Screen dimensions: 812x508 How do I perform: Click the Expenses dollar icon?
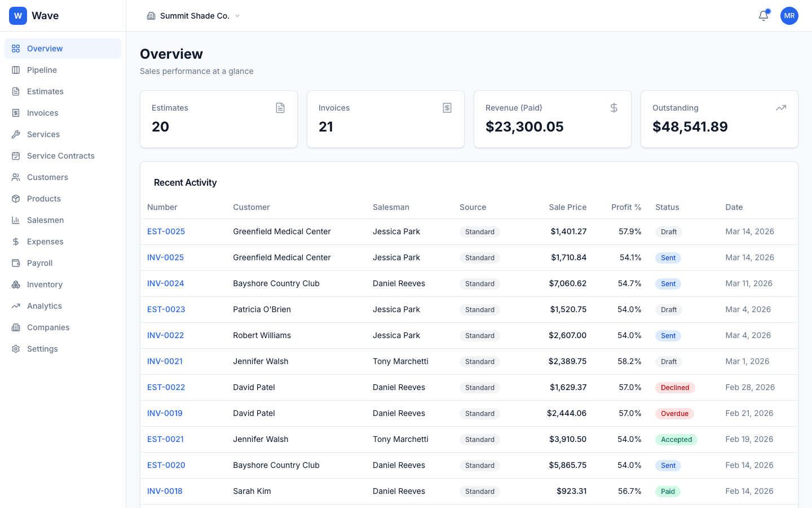[x=16, y=241]
